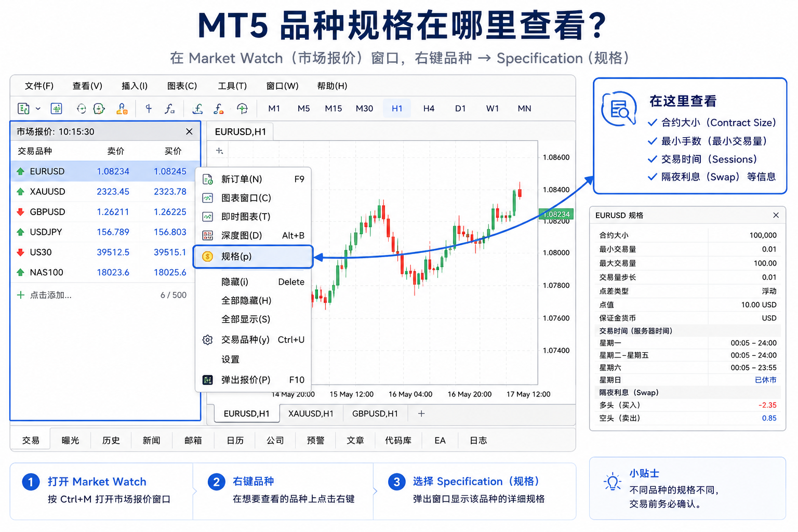Viewport: 798px width, 532px height.
Task: Click XAUUSD bid price 2323.45
Action: pos(113,192)
